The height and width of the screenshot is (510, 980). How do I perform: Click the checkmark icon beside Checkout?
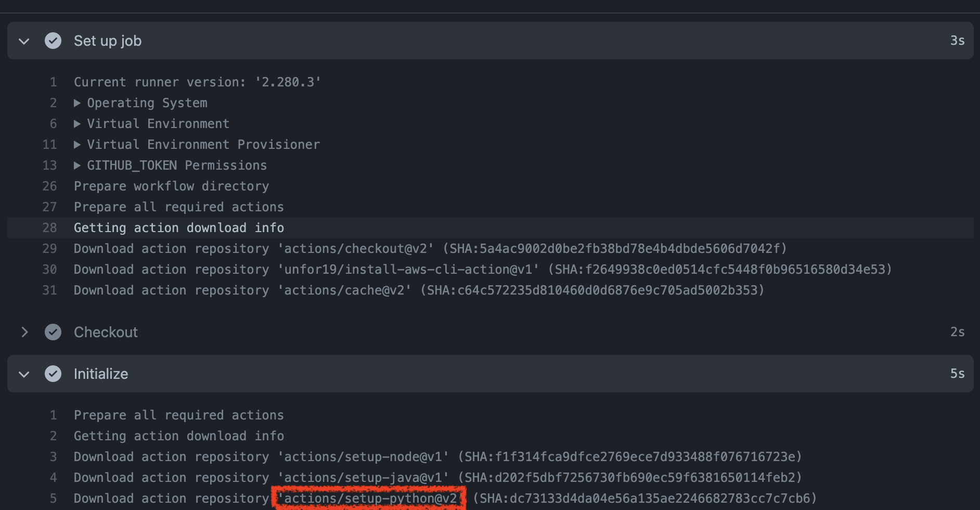pyautogui.click(x=53, y=332)
